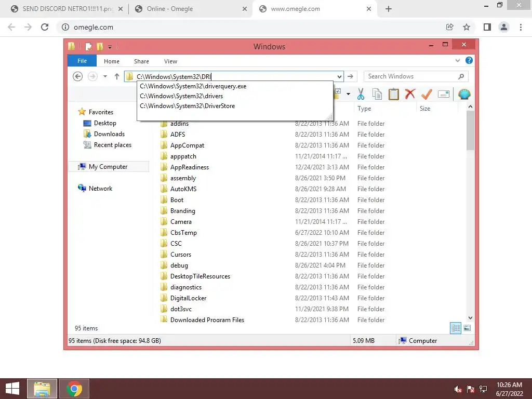Close the www.omegle.com tab
532x399 pixels.
pyautogui.click(x=369, y=9)
